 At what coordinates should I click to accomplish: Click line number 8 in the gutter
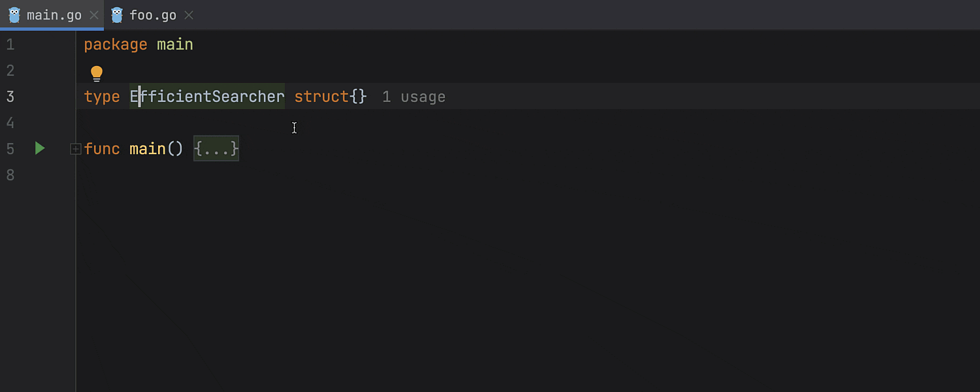[10, 175]
